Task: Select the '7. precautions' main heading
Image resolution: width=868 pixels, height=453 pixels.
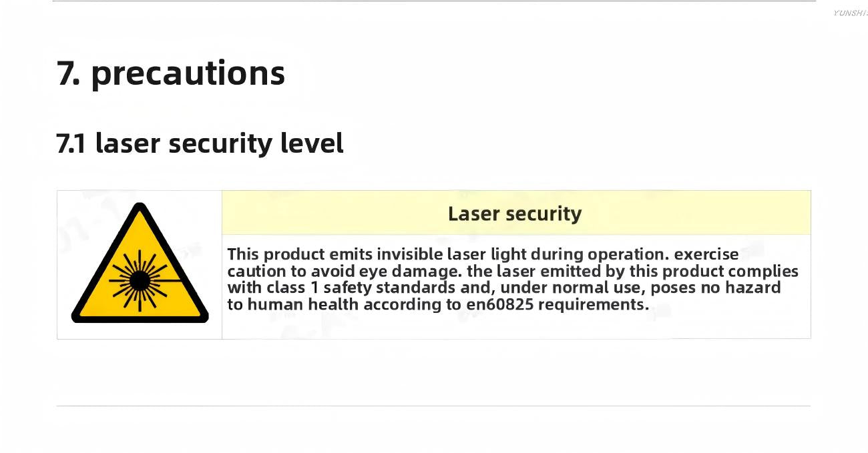Action: tap(171, 73)
